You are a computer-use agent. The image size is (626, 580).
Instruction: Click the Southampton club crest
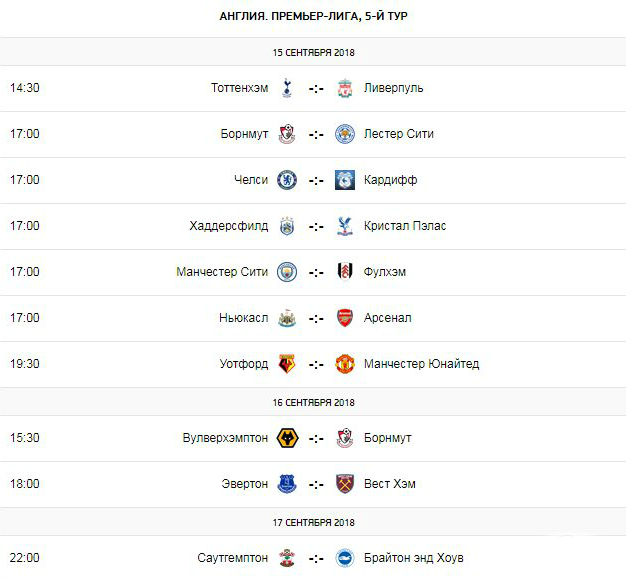point(287,558)
